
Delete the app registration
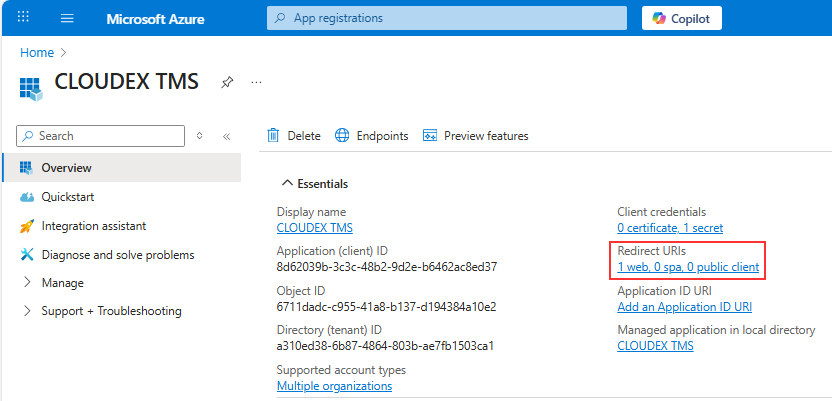[294, 136]
